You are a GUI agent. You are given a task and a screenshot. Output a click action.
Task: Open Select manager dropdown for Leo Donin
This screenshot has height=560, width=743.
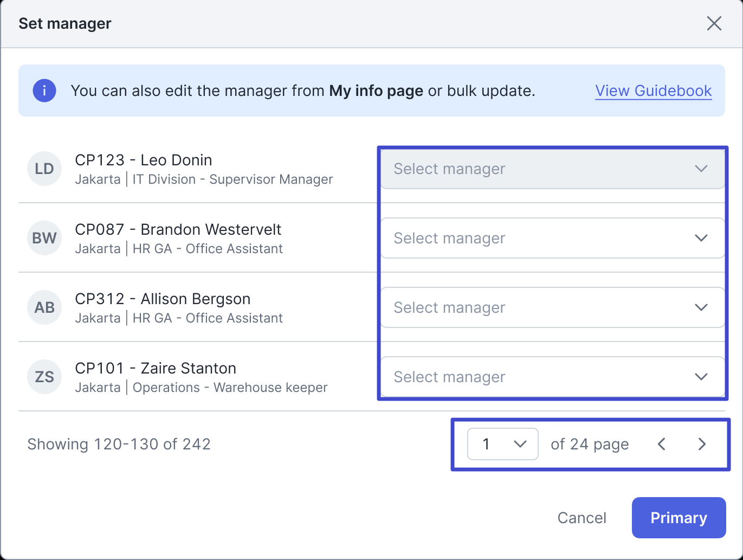point(552,169)
